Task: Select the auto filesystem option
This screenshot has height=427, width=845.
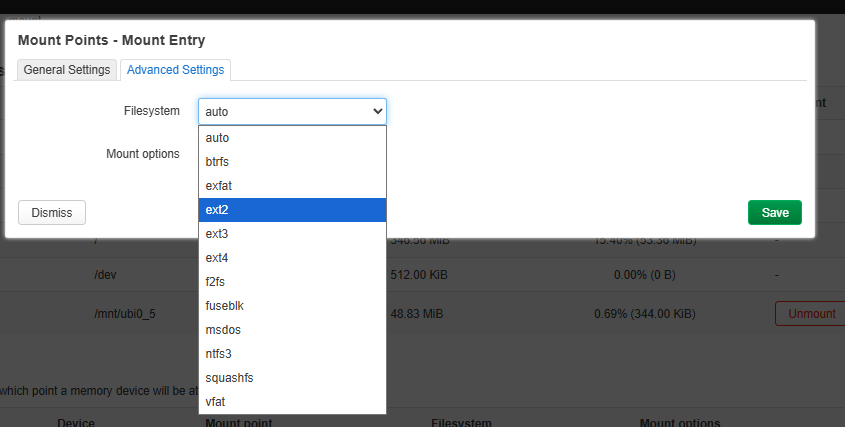Action: click(x=292, y=138)
